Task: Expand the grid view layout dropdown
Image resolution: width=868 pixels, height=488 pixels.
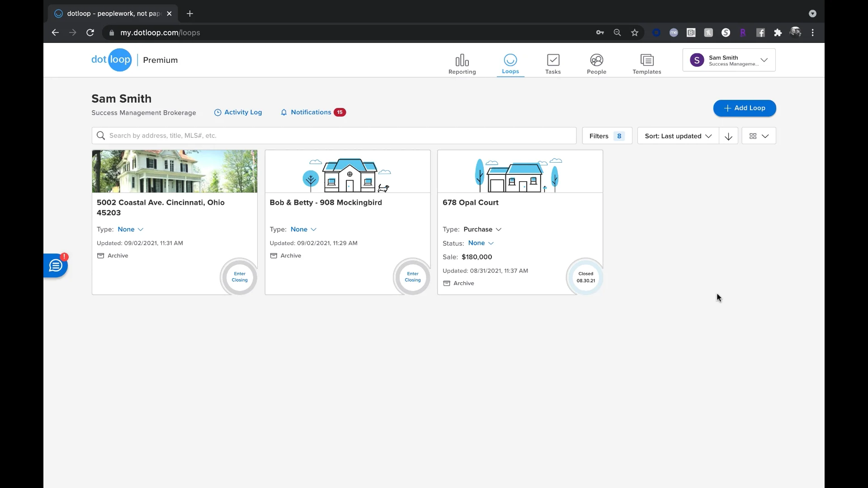Action: 759,136
